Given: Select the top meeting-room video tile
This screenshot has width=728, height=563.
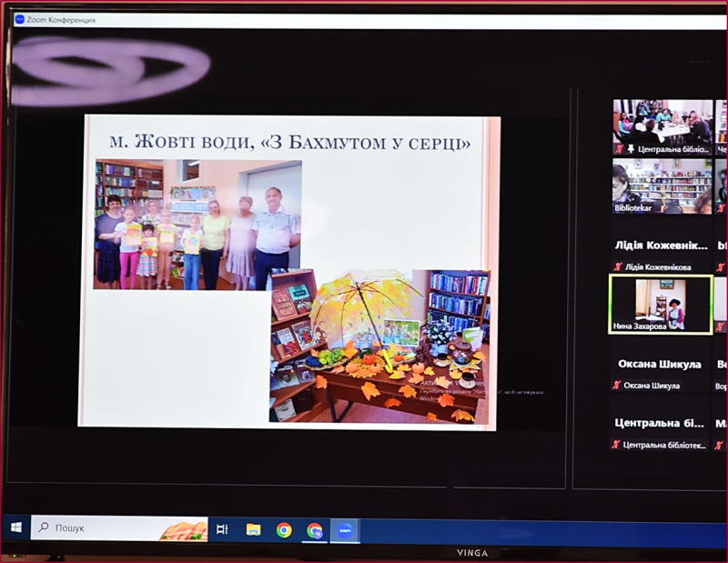Looking at the screenshot, I should tap(662, 126).
